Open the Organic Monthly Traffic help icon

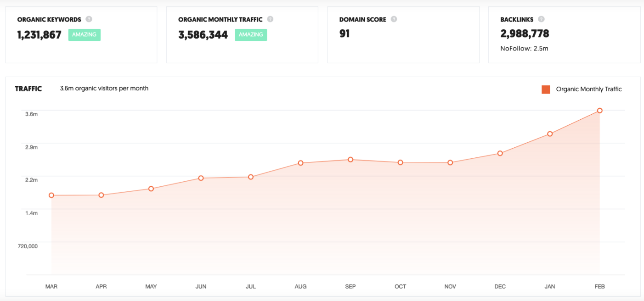point(271,19)
